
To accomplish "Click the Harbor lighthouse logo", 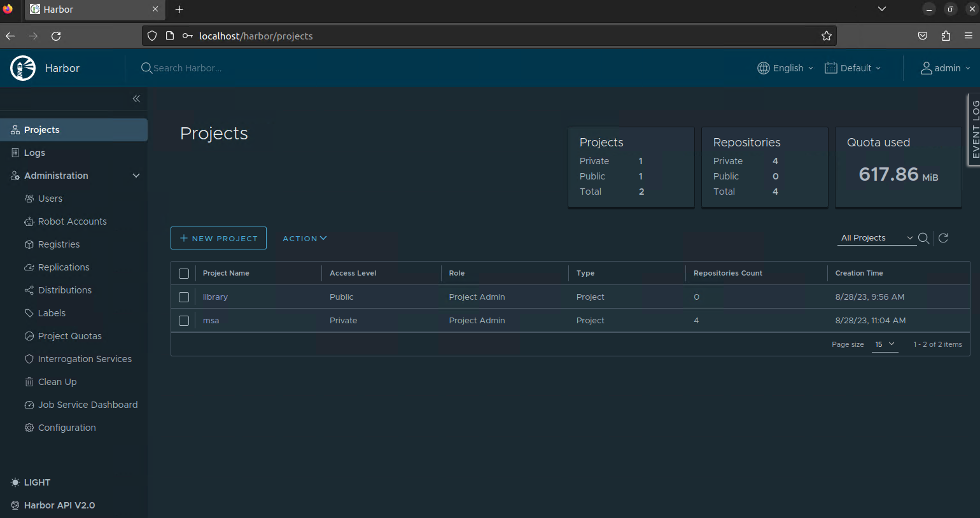I will pyautogui.click(x=23, y=68).
